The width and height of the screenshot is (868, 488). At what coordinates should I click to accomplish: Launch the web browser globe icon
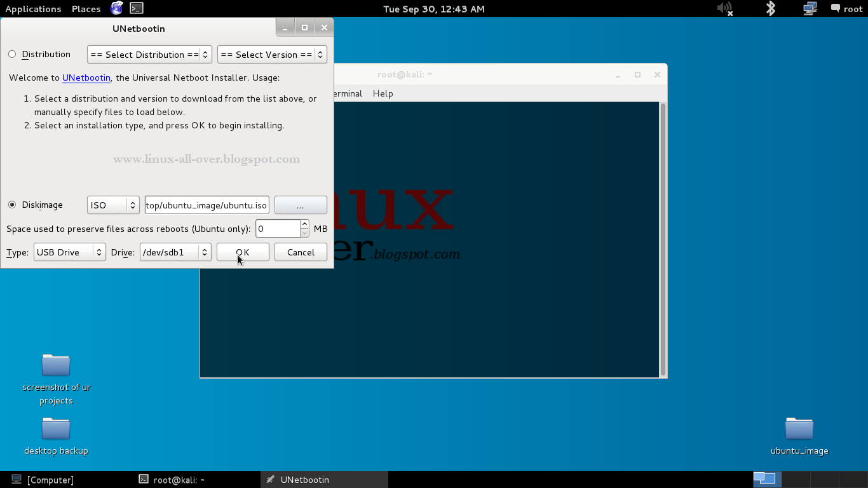click(117, 8)
